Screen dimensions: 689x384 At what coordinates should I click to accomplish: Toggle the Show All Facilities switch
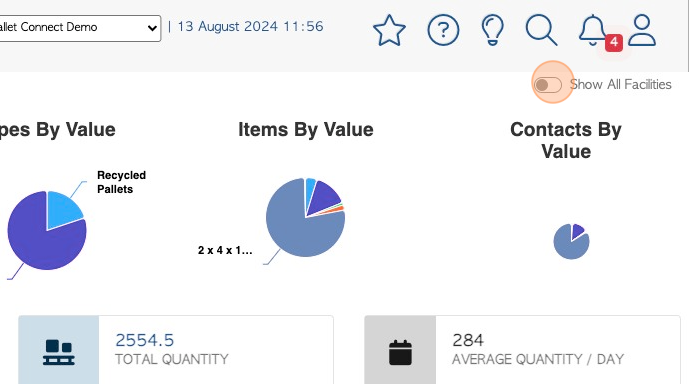(548, 85)
